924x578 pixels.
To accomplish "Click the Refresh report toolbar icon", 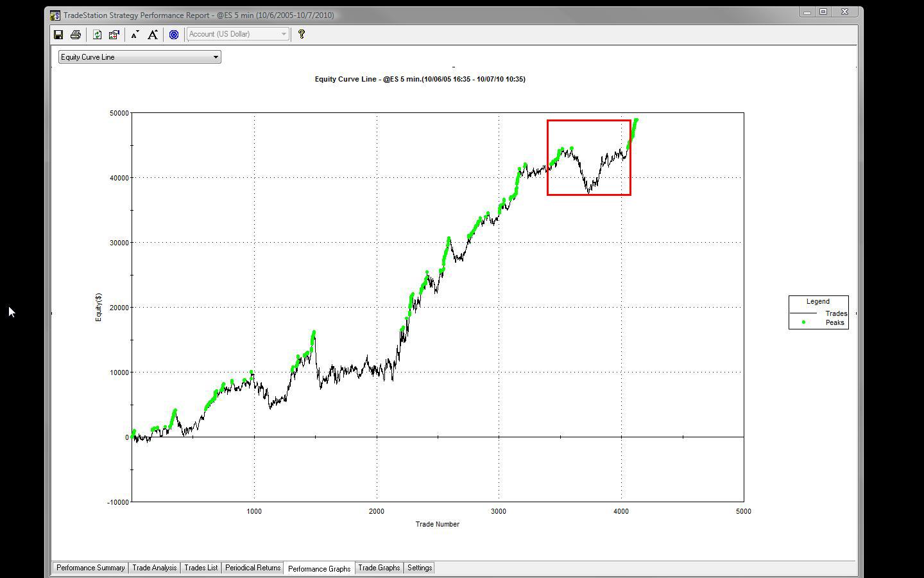I will 97,35.
